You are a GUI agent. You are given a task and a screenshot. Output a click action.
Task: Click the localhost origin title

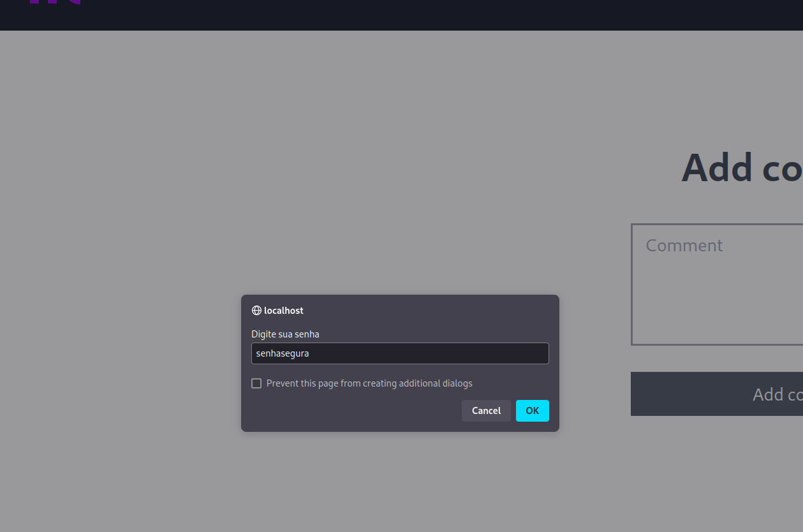coord(284,311)
